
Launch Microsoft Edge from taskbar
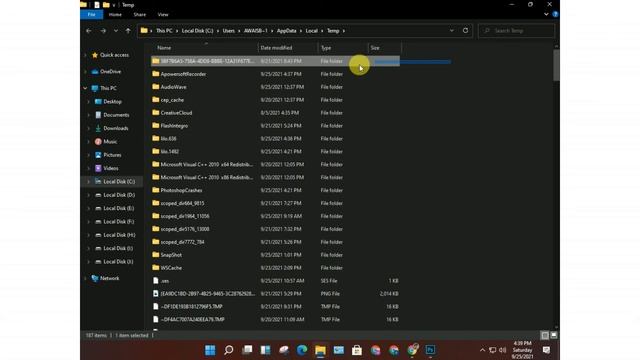pos(302,350)
